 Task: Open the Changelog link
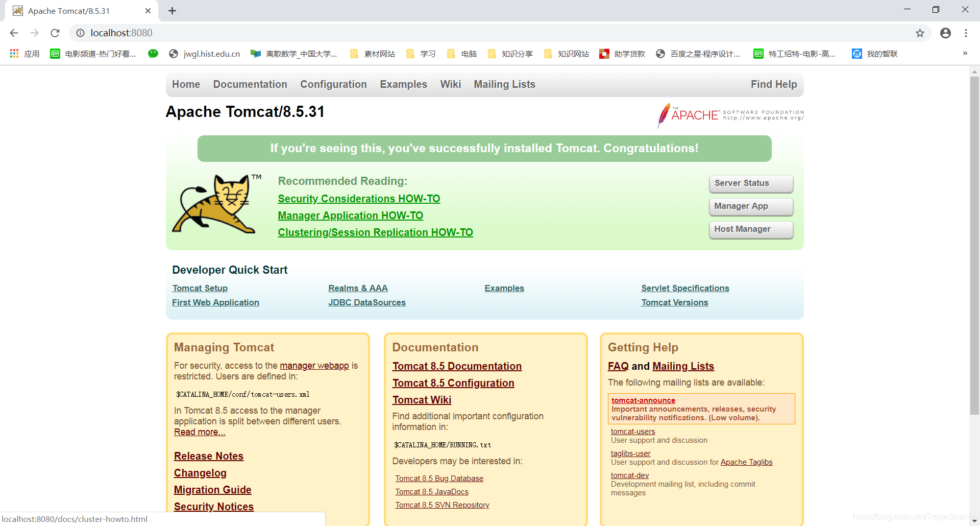click(x=200, y=473)
